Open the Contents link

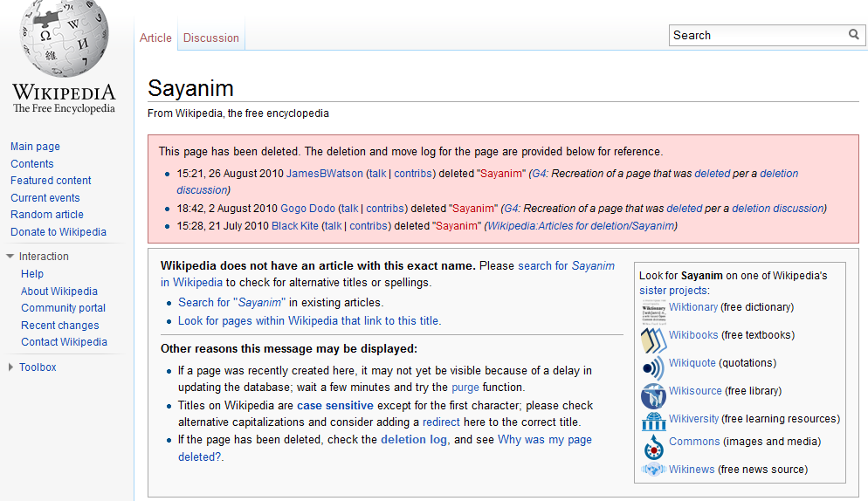pos(32,164)
